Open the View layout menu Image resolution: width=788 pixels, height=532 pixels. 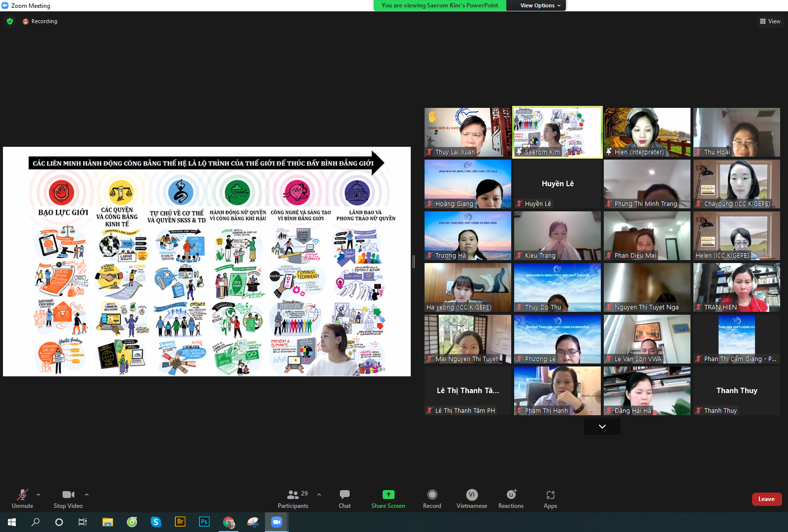(770, 21)
